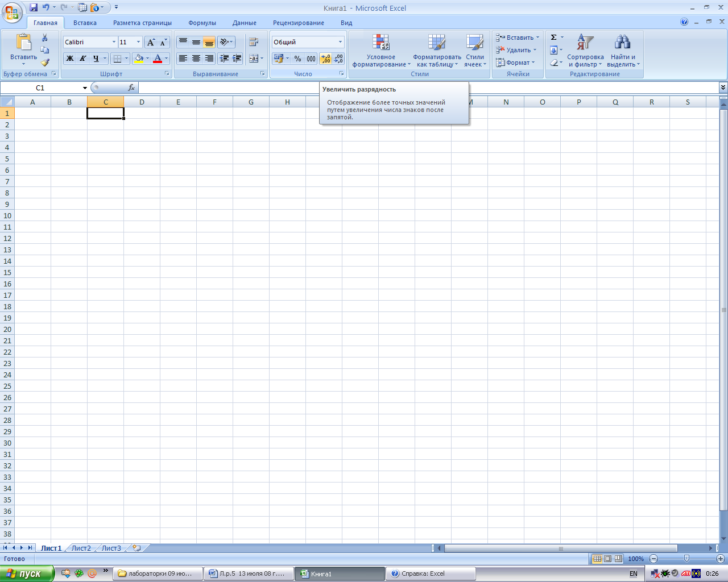Increase indent in Выравнивание group
This screenshot has width=728, height=582.
point(237,58)
